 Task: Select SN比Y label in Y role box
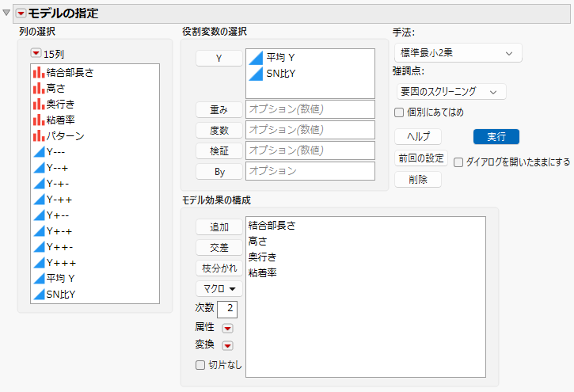point(281,74)
